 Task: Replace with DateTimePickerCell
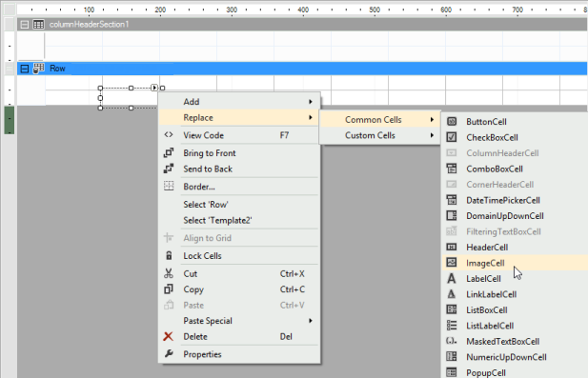515,200
